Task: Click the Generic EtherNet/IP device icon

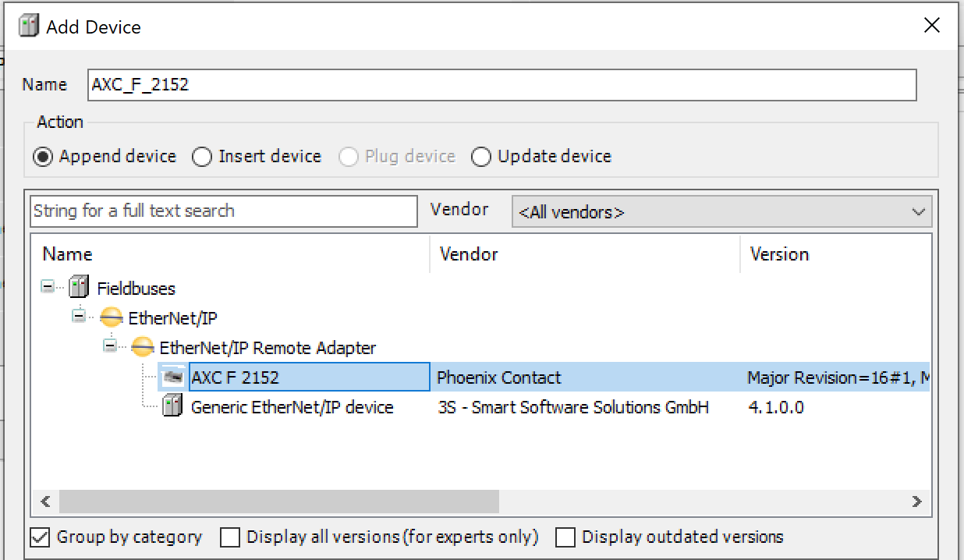Action: coord(172,406)
